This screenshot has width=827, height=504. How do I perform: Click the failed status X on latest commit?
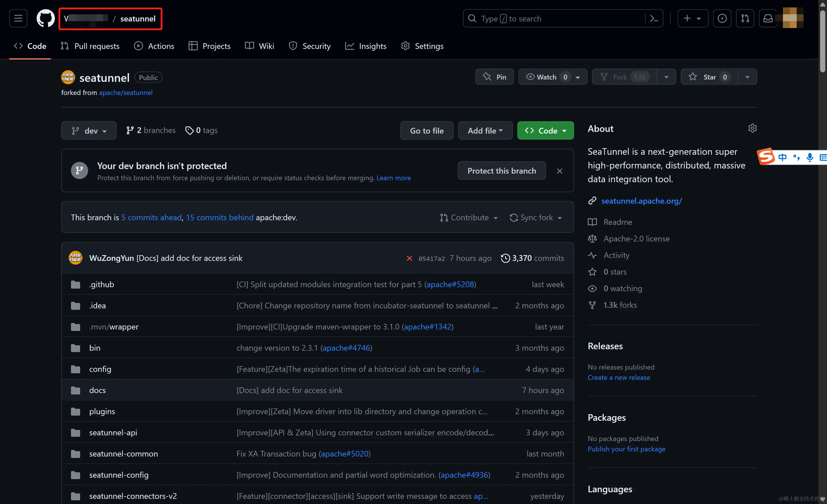[409, 258]
